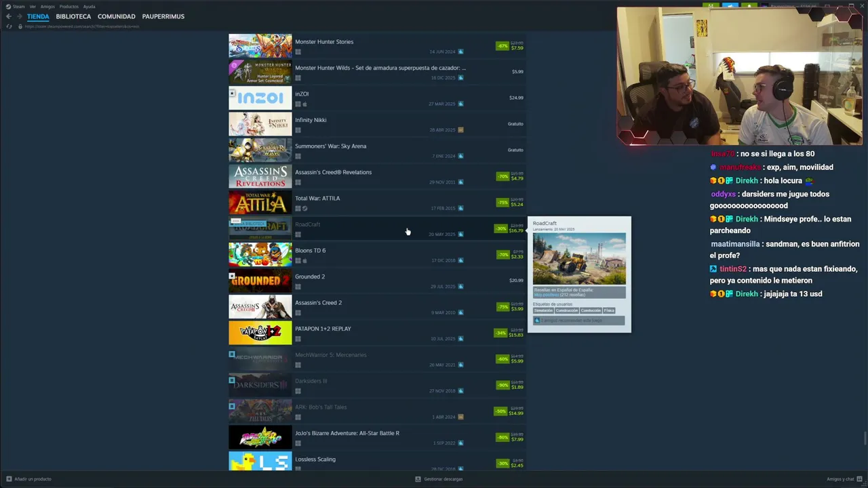The width and height of the screenshot is (868, 488).
Task: Click the -80% discount on JoJo's Bizarre Adventure
Action: pos(502,437)
